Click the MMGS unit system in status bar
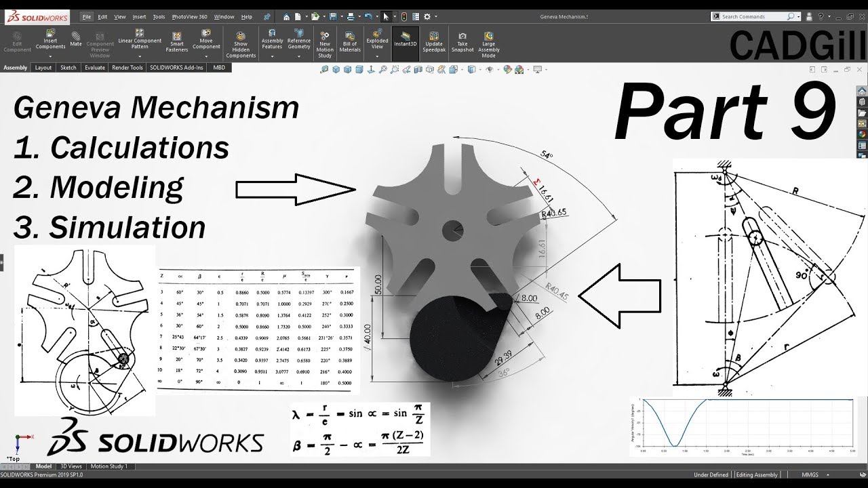 point(809,475)
